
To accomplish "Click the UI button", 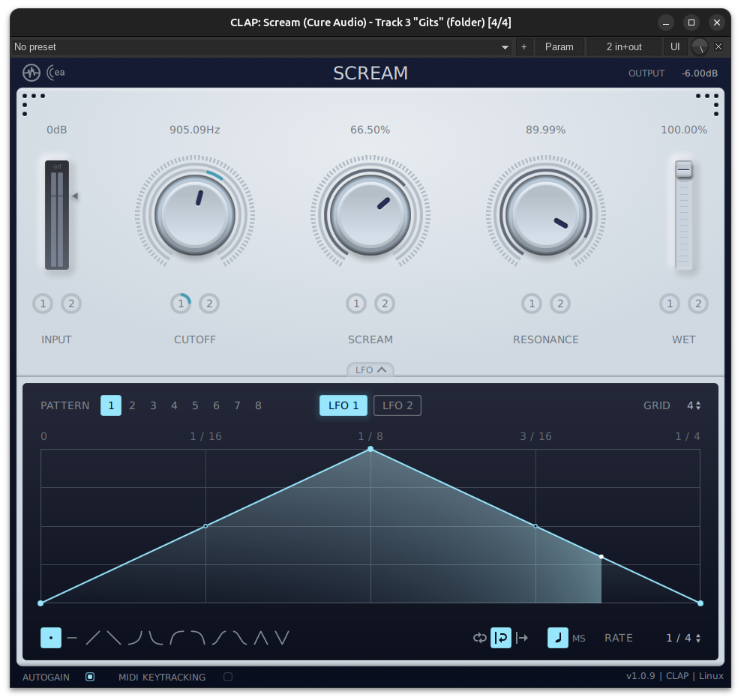I will (x=675, y=46).
